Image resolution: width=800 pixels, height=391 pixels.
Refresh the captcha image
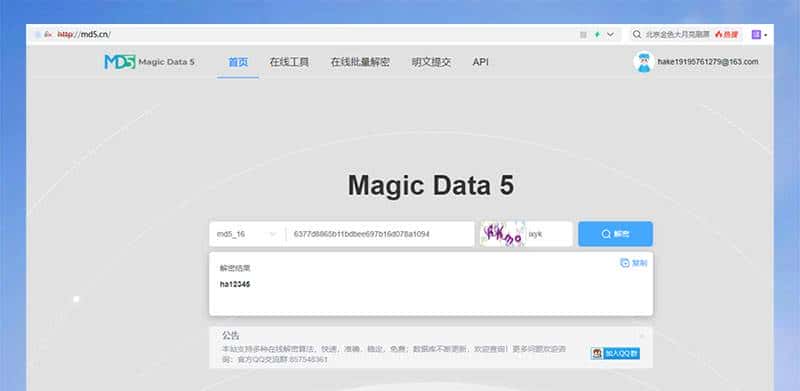[503, 234]
